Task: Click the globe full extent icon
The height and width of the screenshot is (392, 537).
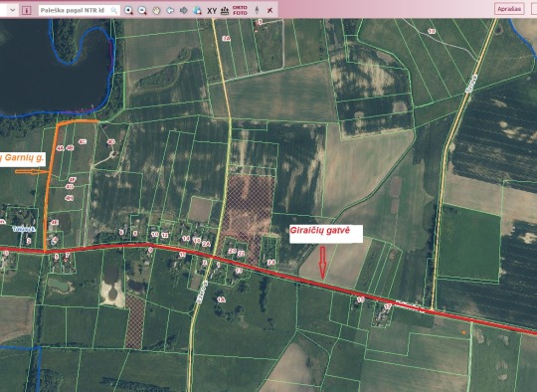Action: click(x=197, y=10)
